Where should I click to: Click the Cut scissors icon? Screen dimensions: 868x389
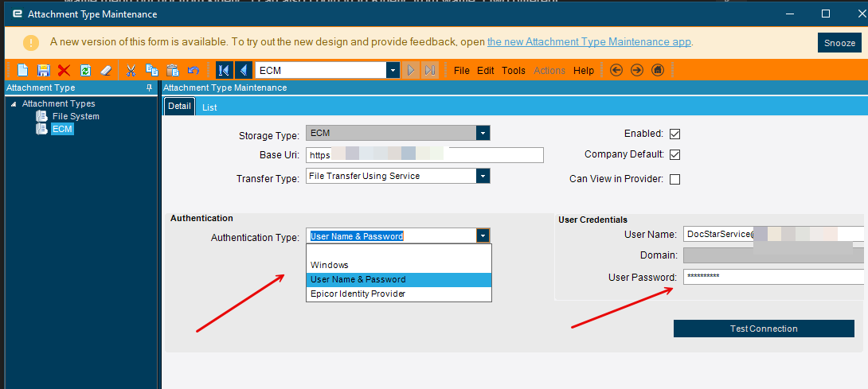[131, 70]
